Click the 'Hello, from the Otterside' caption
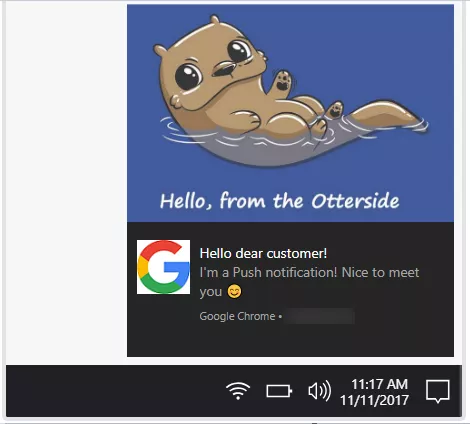Screen dimensions: 470x424 click(x=279, y=201)
